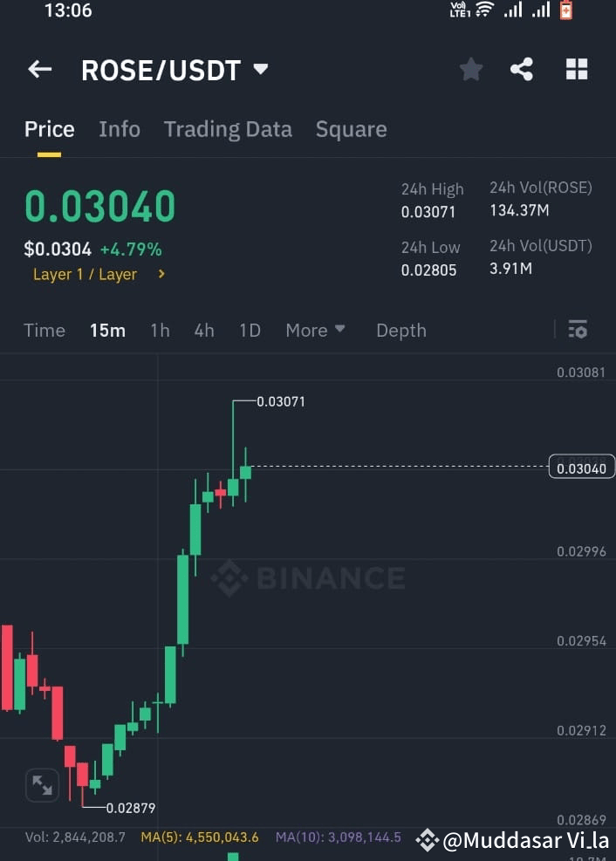Open the ROSE/USDT pair dropdown
Image resolution: width=616 pixels, height=861 pixels.
(260, 69)
